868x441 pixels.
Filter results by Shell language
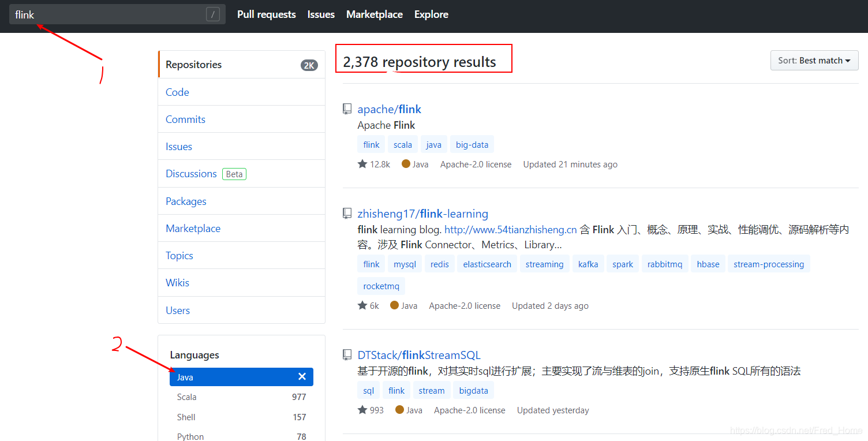coord(241,417)
